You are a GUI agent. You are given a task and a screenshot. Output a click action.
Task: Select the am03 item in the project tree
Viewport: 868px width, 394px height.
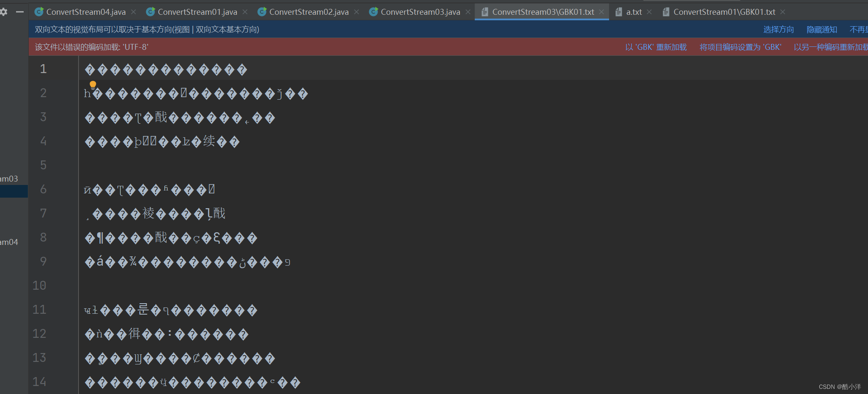(9, 179)
